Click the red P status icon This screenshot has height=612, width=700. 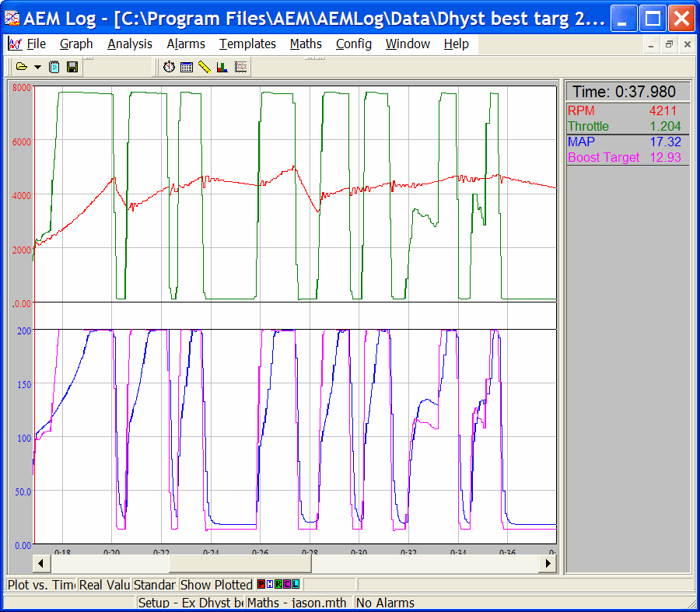(x=261, y=584)
